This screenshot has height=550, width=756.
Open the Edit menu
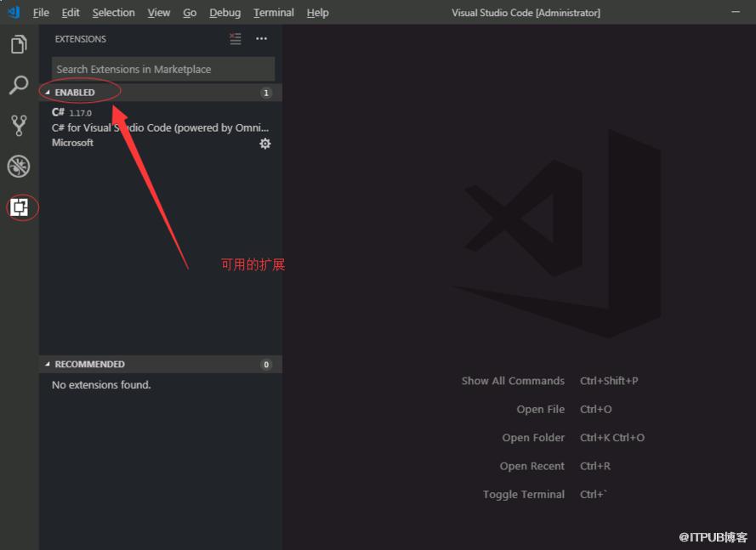point(71,13)
